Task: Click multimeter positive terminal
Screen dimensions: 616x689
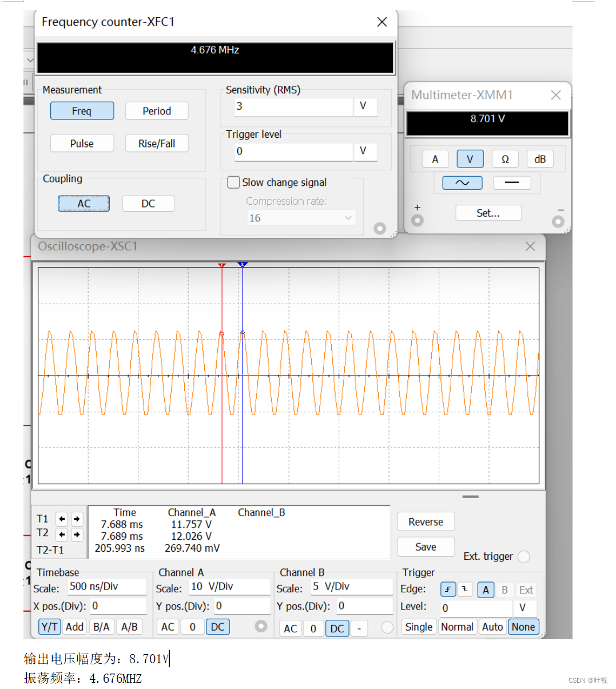Action: point(418,221)
